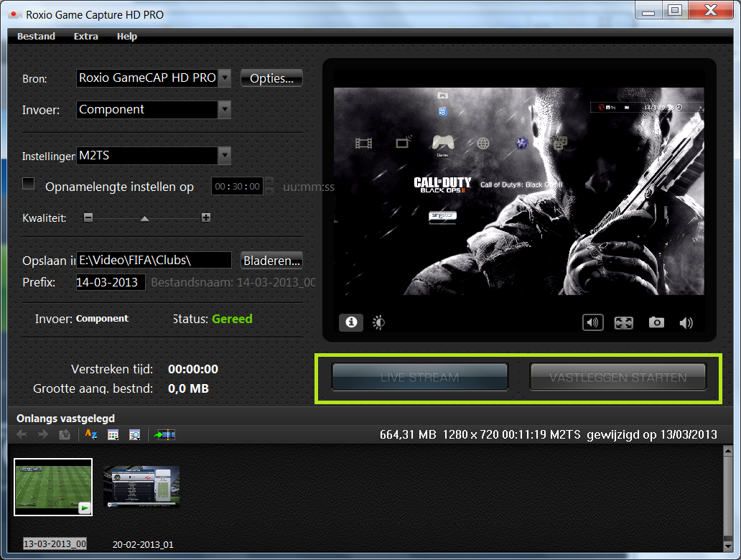Decrease recording length with down stepper arrow

[269, 190]
